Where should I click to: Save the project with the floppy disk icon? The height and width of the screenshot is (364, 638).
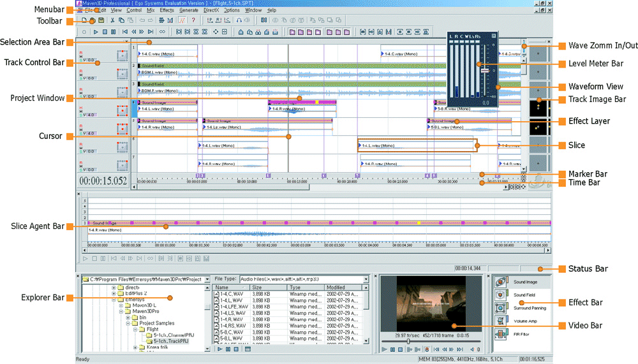[101, 20]
